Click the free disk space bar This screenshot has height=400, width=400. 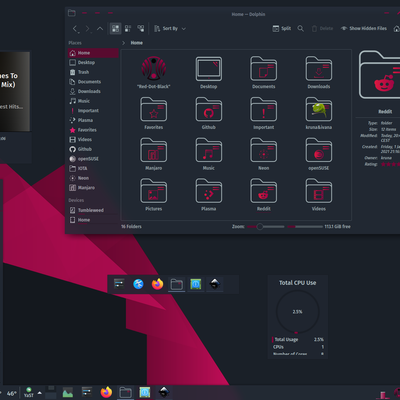click(305, 227)
